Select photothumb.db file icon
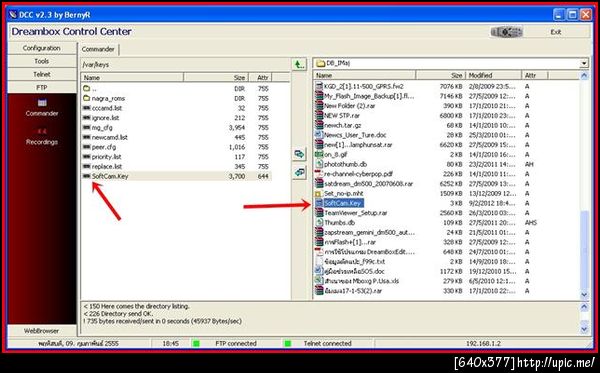Image resolution: width=600 pixels, height=373 pixels. click(319, 164)
